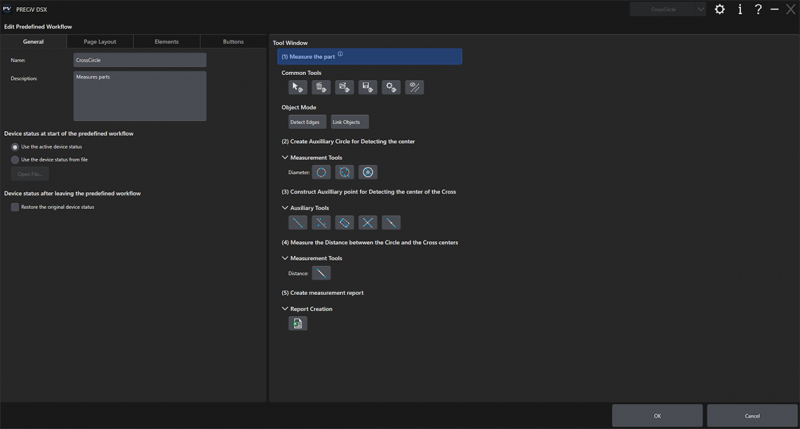Select 'Use the active device status' option
800x429 pixels.
pyautogui.click(x=14, y=147)
